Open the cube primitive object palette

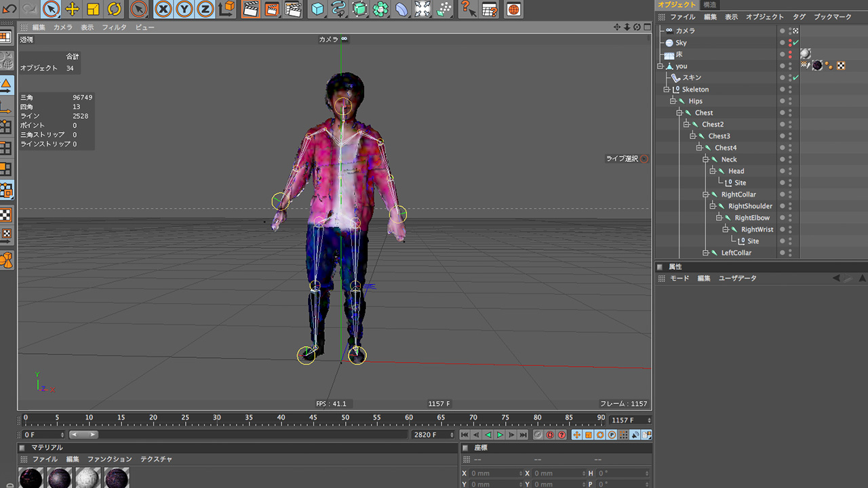click(317, 9)
